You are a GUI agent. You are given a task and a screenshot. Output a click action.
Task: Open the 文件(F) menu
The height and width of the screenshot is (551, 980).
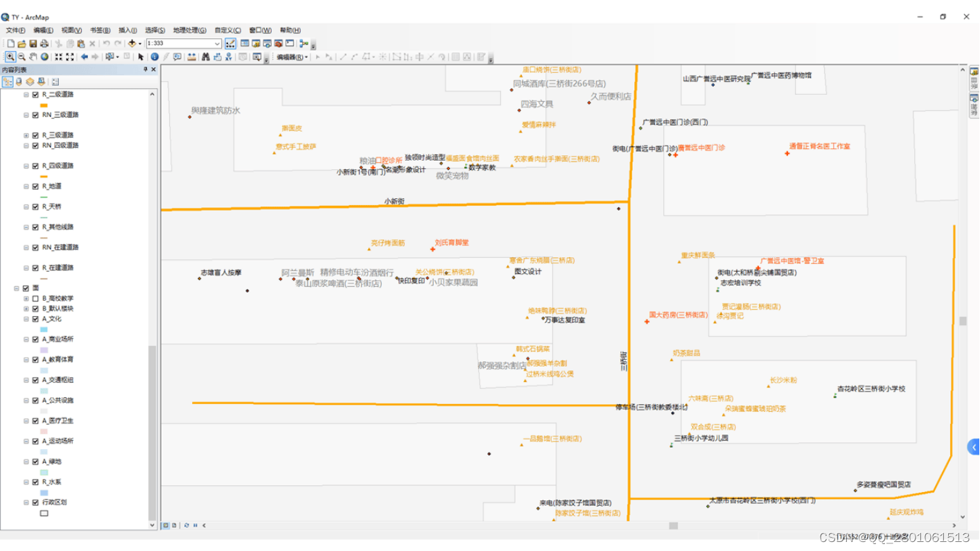tap(15, 30)
